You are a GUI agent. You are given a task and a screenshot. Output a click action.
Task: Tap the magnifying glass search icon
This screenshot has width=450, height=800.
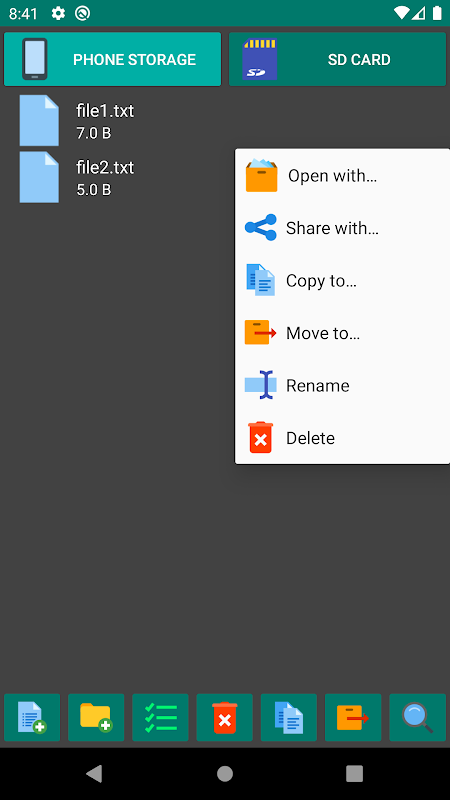click(x=417, y=717)
